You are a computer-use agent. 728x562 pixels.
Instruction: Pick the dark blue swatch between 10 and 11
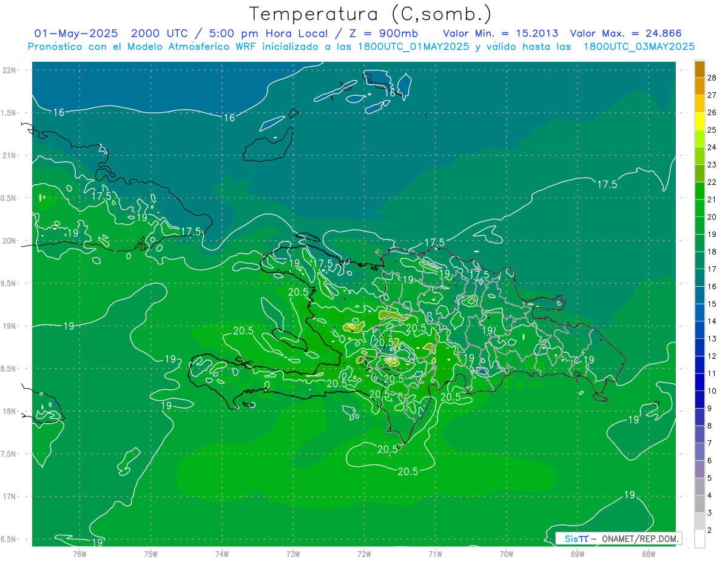[x=699, y=382]
